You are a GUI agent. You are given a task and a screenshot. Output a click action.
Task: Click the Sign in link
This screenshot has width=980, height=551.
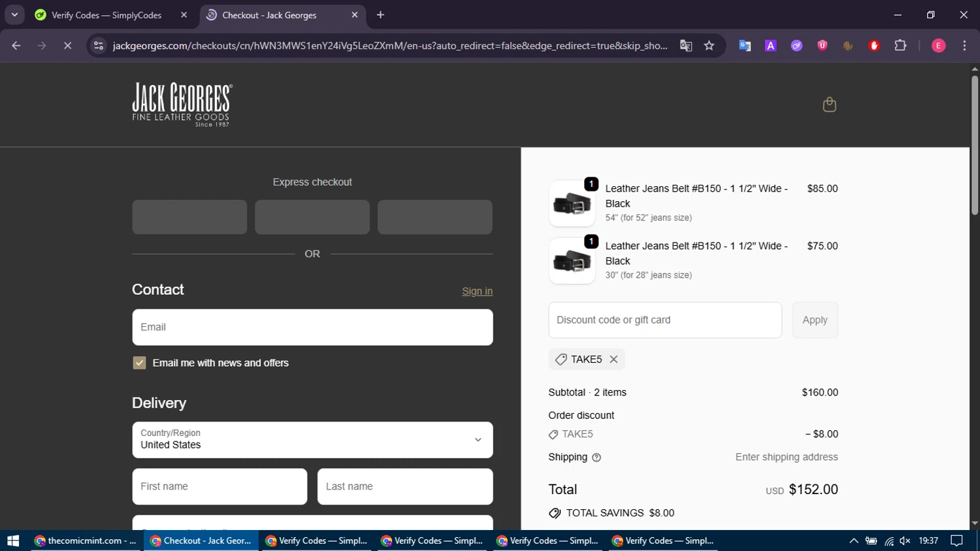click(x=478, y=292)
